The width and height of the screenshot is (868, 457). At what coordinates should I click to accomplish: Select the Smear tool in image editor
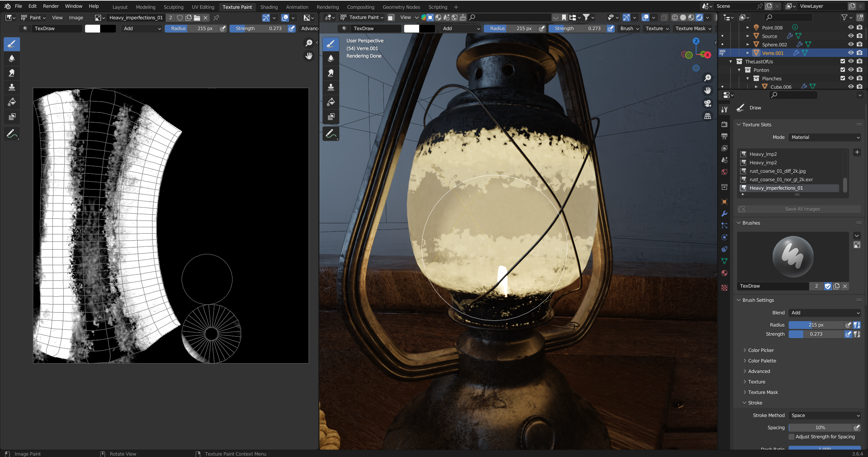(12, 73)
